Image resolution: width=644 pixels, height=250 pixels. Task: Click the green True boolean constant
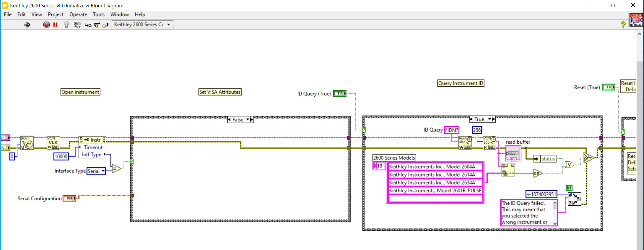(x=569, y=188)
